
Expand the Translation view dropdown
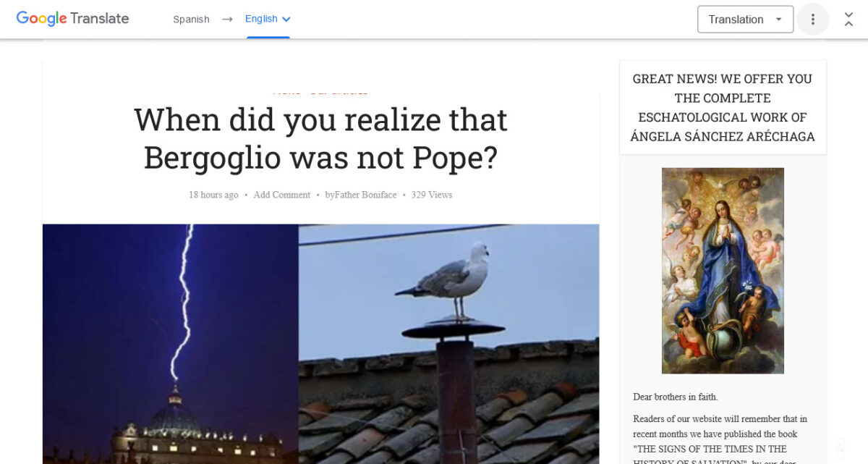(x=745, y=20)
